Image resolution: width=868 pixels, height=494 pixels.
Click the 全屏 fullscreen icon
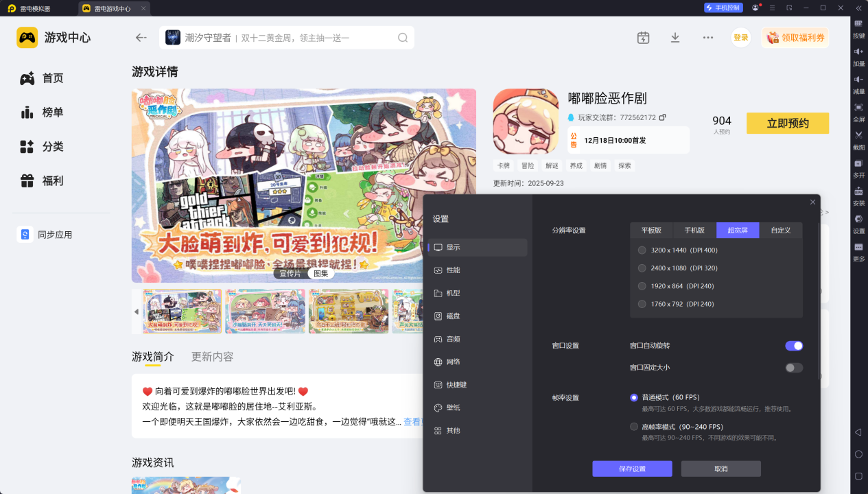858,107
